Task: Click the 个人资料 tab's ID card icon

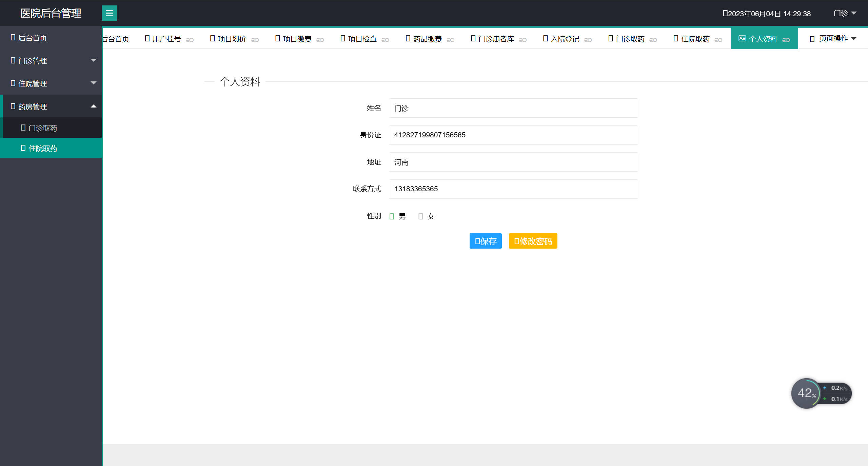Action: (742, 39)
